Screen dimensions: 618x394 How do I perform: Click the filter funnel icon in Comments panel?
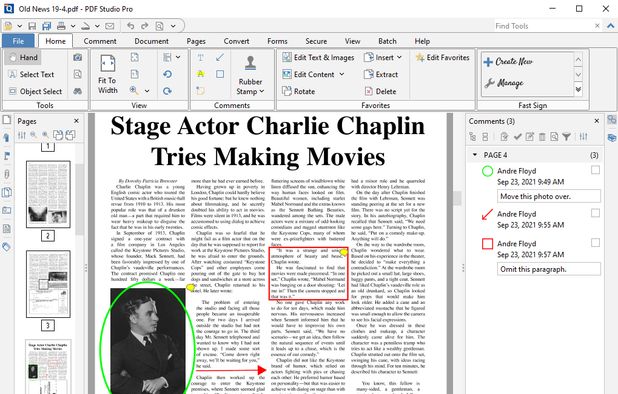click(566, 137)
